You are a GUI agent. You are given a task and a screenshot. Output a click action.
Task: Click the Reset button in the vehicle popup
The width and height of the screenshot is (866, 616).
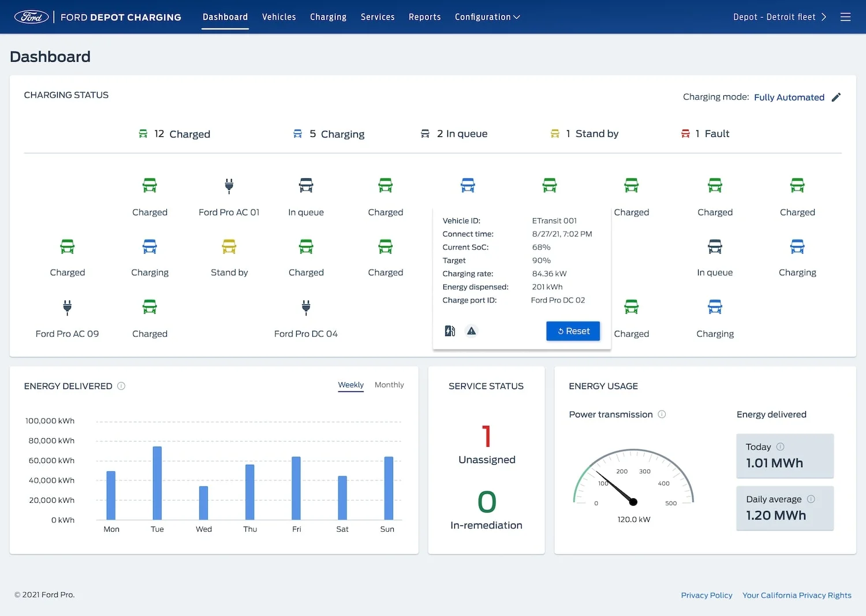pos(573,331)
